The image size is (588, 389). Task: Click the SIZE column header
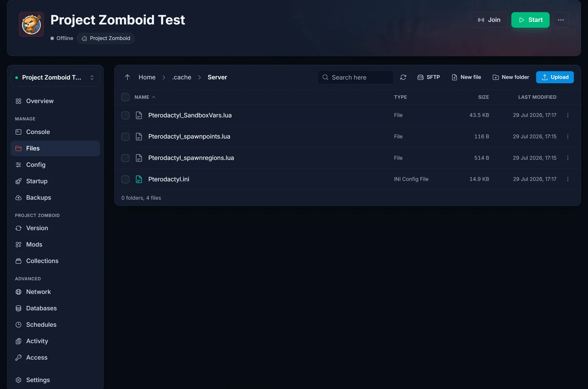pyautogui.click(x=483, y=97)
